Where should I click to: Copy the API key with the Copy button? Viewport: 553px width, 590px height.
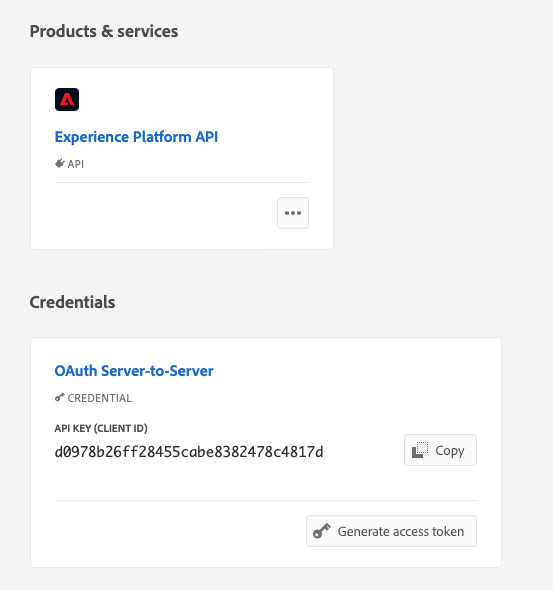click(x=440, y=450)
